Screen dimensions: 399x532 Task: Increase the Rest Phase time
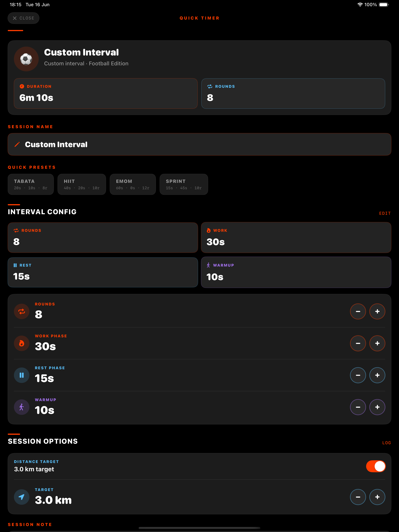[377, 375]
